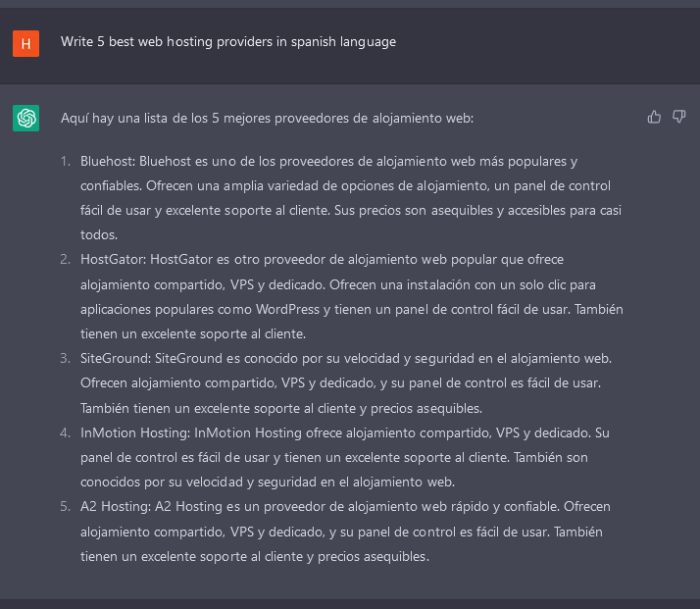Click list number 2 marker
The image size is (700, 609).
[65, 260]
